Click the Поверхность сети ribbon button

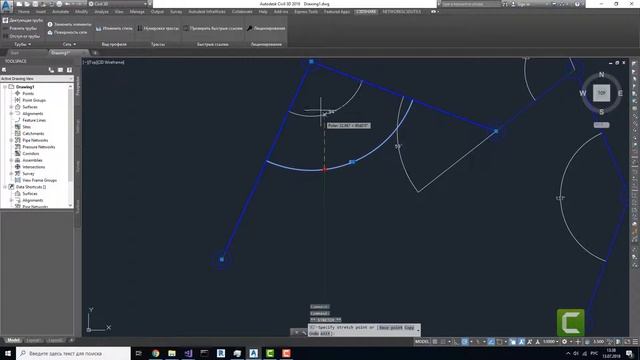point(67,32)
